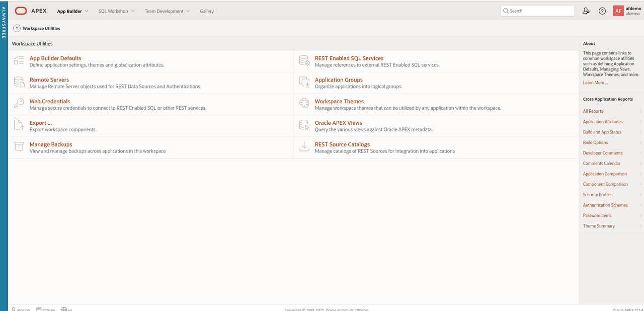The width and height of the screenshot is (644, 311).
Task: Click the administration tools icon in the header
Action: tap(586, 11)
